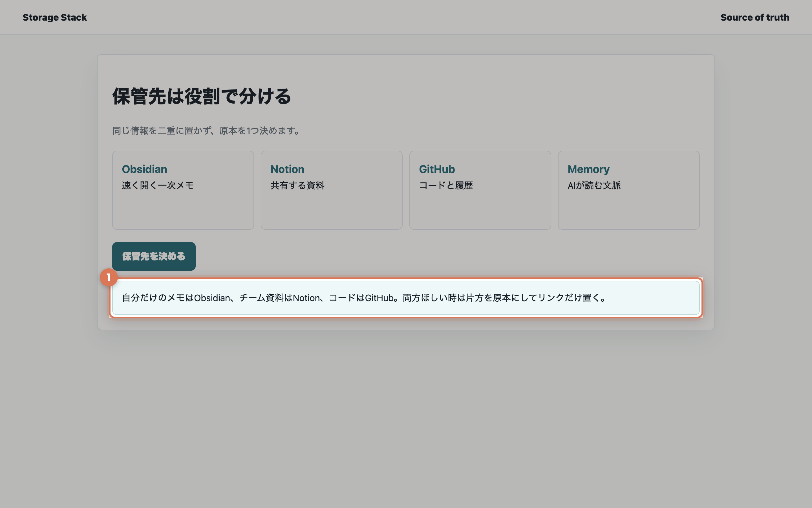Pick the GitHub card heading
This screenshot has height=508, width=812.
(x=437, y=169)
